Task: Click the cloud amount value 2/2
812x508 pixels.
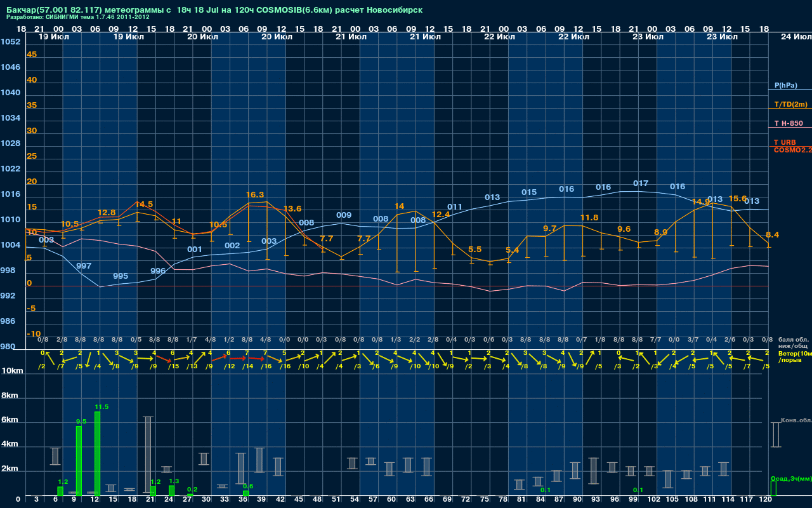Action: (x=414, y=340)
